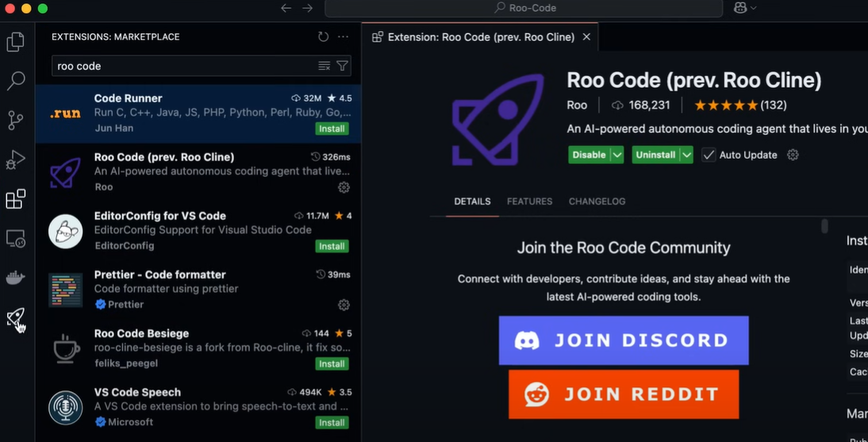
Task: Clear extensions search results icon
Action: click(x=325, y=66)
